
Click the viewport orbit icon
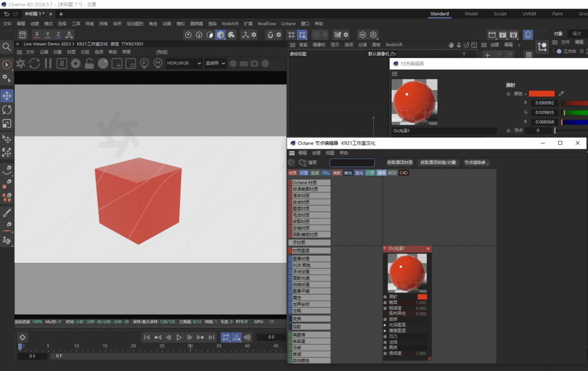pyautogui.click(x=466, y=45)
